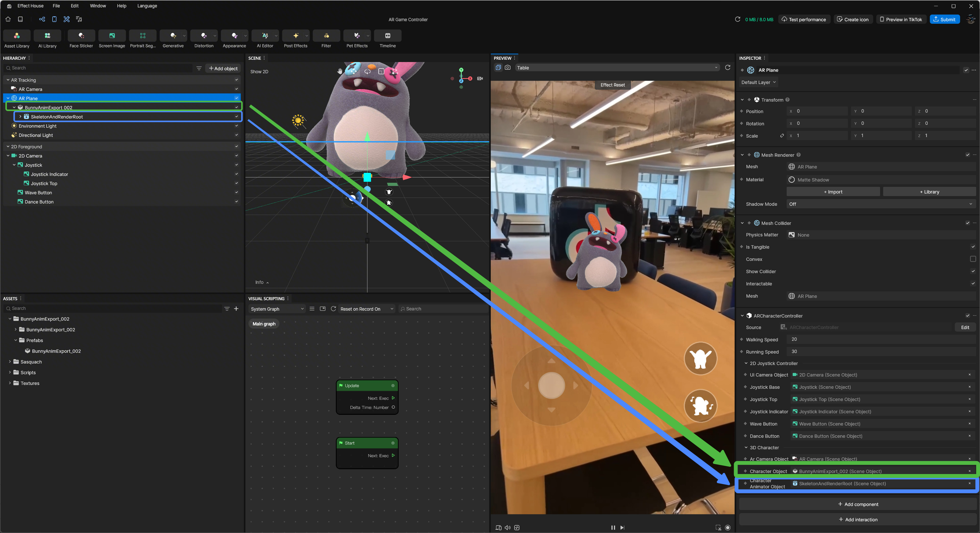This screenshot has height=533, width=980.
Task: Take a snapshot with the Preview camera icon
Action: [508, 68]
